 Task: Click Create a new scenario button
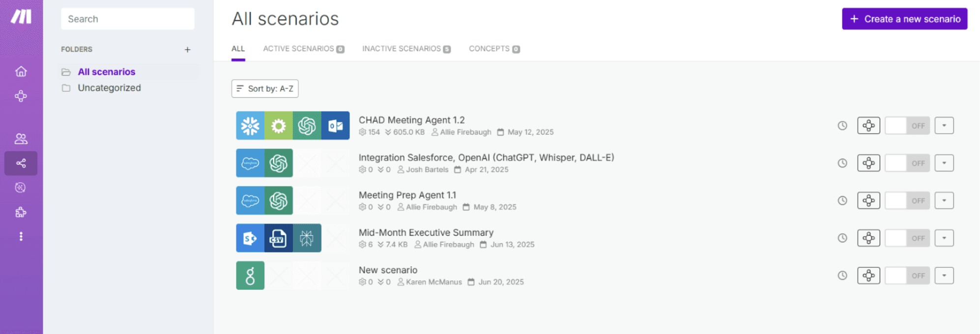click(905, 19)
